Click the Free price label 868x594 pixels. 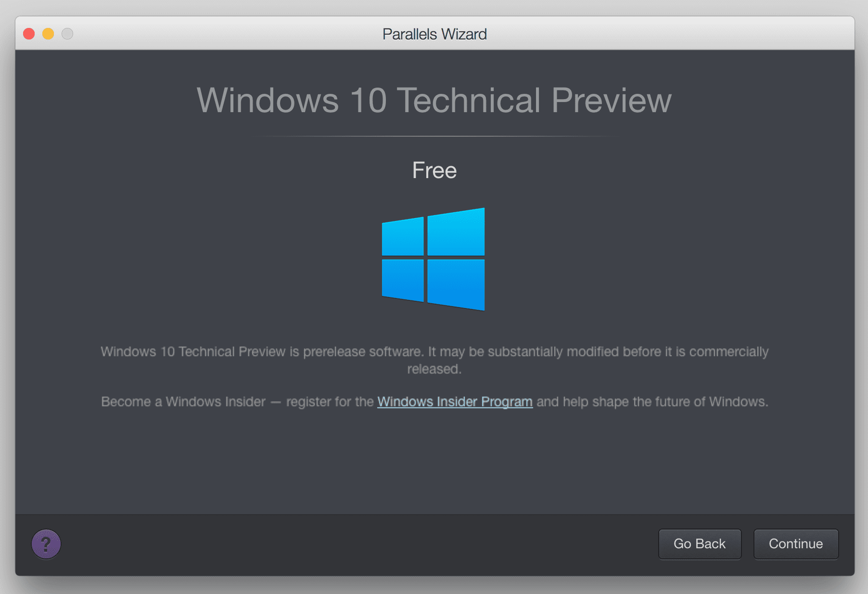tap(434, 170)
